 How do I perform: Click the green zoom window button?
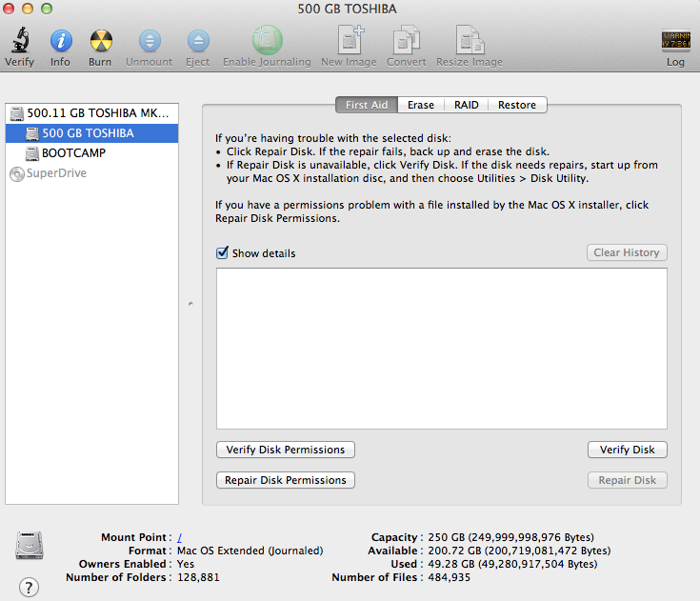click(x=47, y=9)
